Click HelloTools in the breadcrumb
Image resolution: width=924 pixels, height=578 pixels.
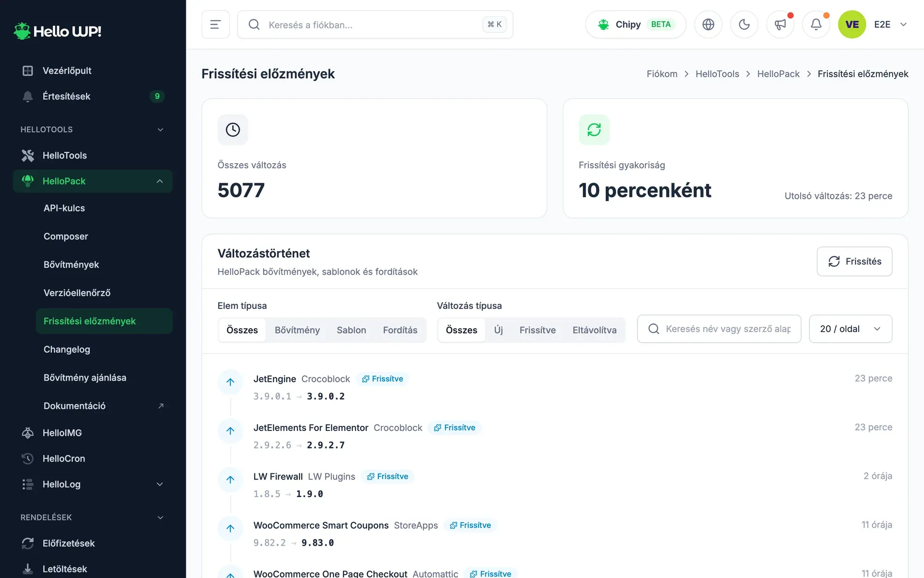tap(717, 74)
